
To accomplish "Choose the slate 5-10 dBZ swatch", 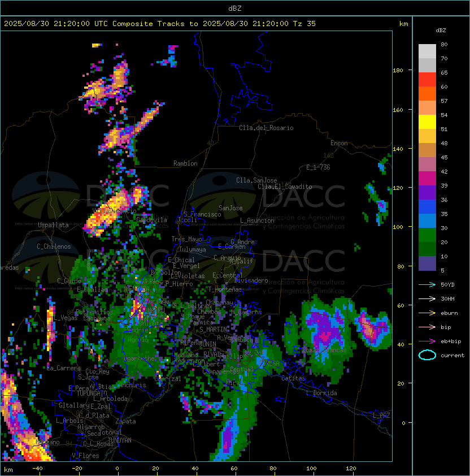I will coord(427,263).
